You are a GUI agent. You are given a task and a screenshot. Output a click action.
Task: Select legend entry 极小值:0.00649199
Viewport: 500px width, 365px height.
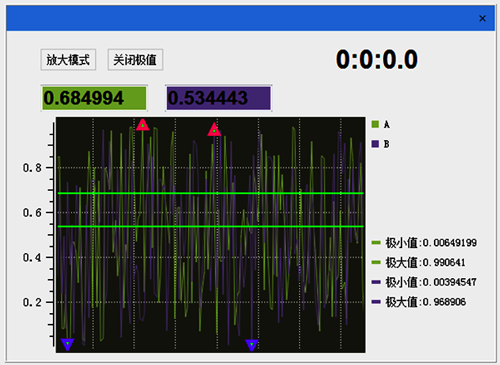(424, 243)
